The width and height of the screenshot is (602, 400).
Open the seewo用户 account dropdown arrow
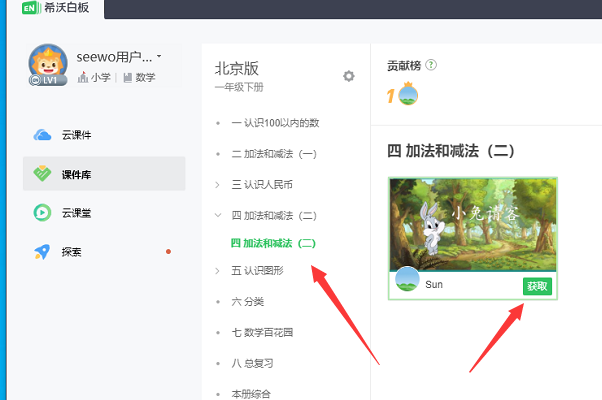tap(159, 56)
